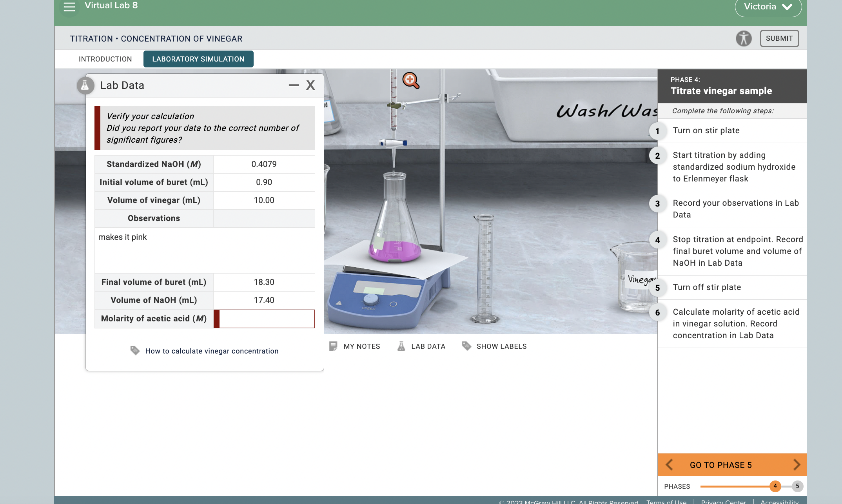This screenshot has width=842, height=504.
Task: Expand the Victoria user dropdown
Action: (x=768, y=7)
